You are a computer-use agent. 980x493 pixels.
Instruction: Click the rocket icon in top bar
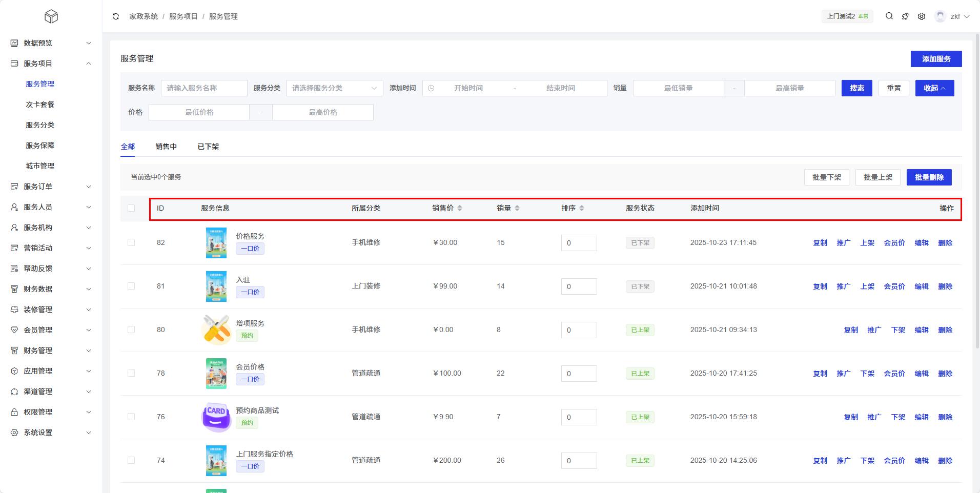pyautogui.click(x=905, y=16)
